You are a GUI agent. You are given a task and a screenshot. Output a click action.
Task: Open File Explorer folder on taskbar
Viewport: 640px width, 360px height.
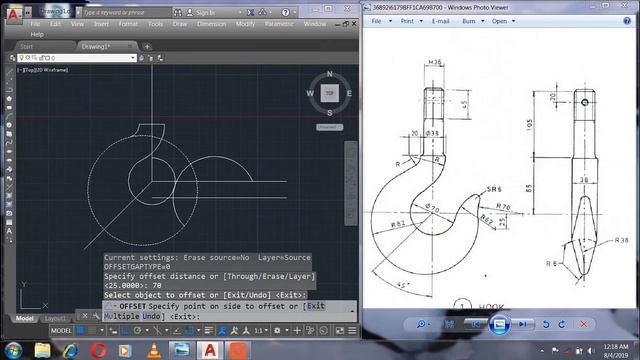pyautogui.click(x=42, y=350)
